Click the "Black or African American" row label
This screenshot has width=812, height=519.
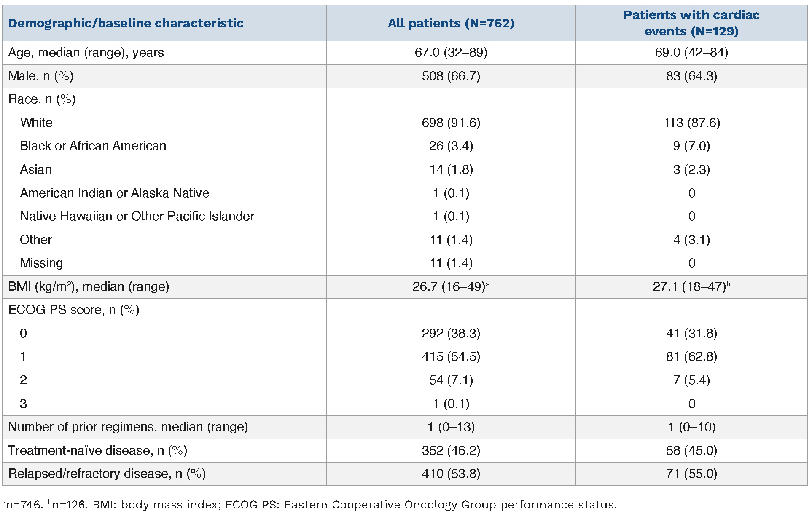(x=93, y=146)
